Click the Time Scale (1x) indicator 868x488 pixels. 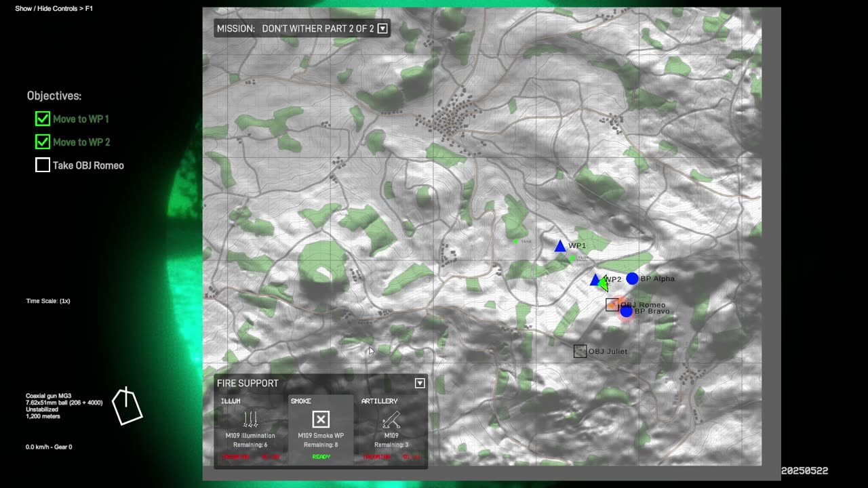48,301
